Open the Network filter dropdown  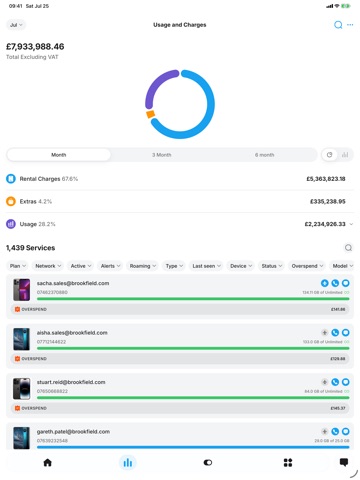pyautogui.click(x=48, y=266)
